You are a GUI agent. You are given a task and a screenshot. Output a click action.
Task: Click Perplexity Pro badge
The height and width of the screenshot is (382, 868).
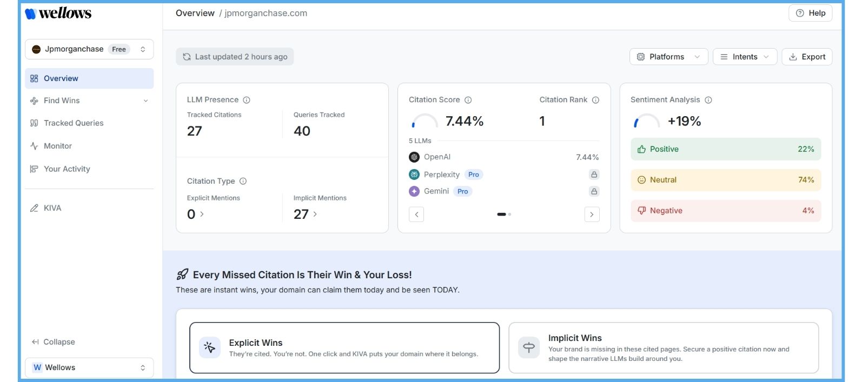click(474, 175)
